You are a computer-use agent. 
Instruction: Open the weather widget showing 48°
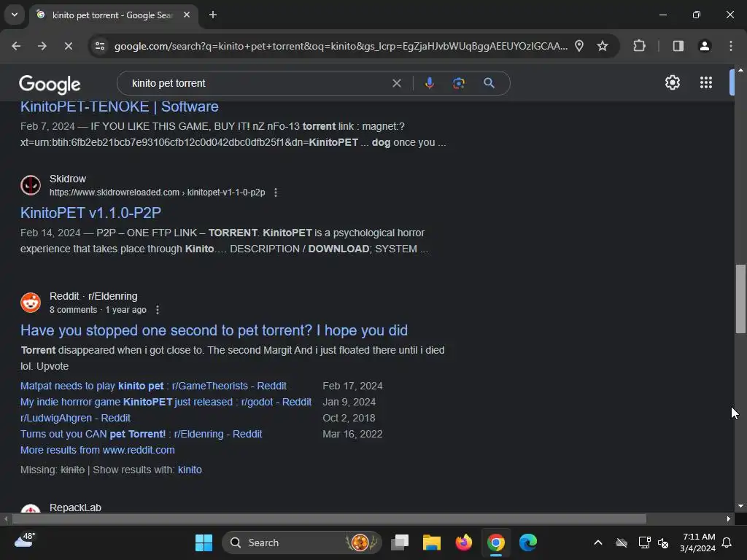tap(25, 541)
